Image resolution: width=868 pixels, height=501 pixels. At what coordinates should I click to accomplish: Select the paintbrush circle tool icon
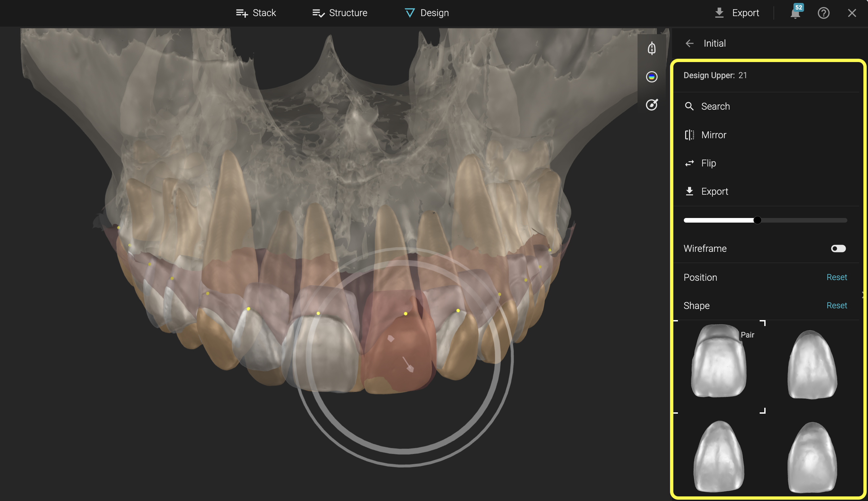point(652,105)
